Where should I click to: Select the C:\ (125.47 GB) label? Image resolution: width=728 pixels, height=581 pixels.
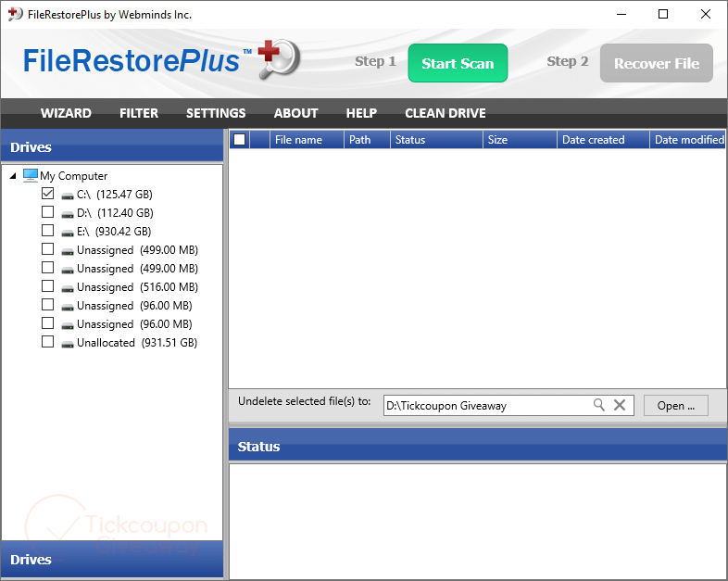tap(115, 195)
